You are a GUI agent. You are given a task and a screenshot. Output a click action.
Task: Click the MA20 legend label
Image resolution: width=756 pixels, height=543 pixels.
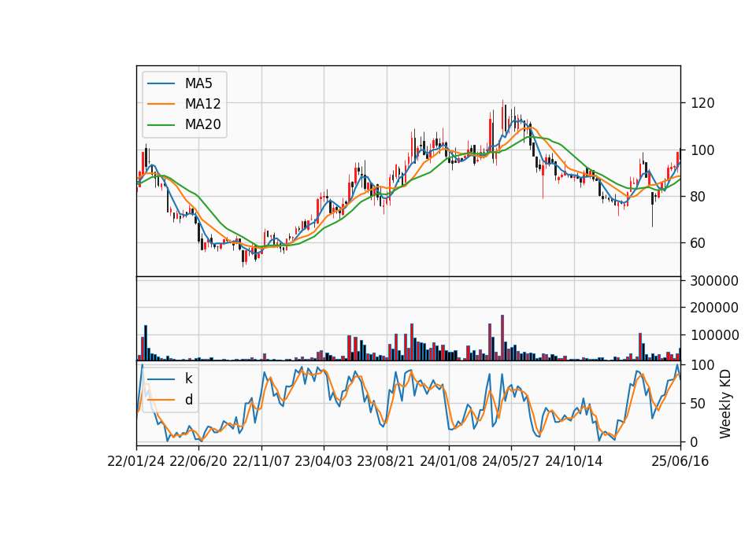point(202,125)
